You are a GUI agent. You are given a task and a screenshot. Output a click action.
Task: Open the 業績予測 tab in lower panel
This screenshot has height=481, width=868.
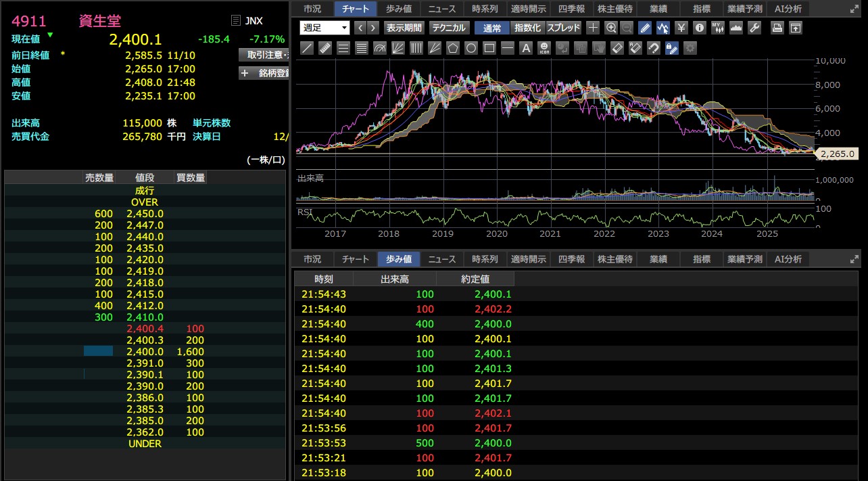pyautogui.click(x=745, y=259)
